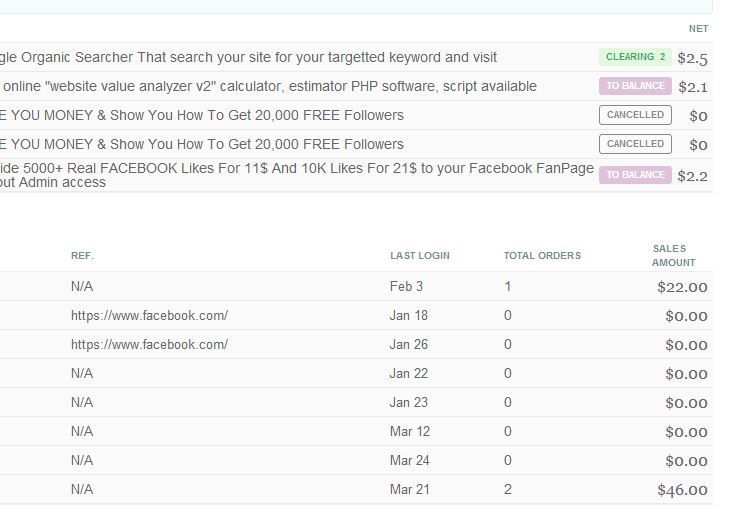This screenshot has width=739, height=521.
Task: Click the green CLEARING 2 status badge
Action: pos(635,58)
